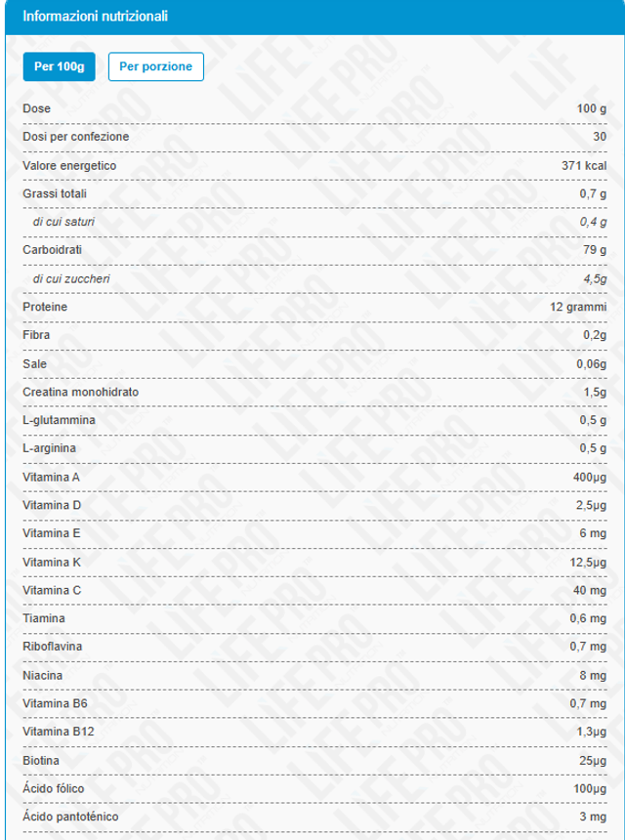Screen dimensions: 625x840
Task: Click the di cui saturi label
Action: pyautogui.click(x=64, y=222)
